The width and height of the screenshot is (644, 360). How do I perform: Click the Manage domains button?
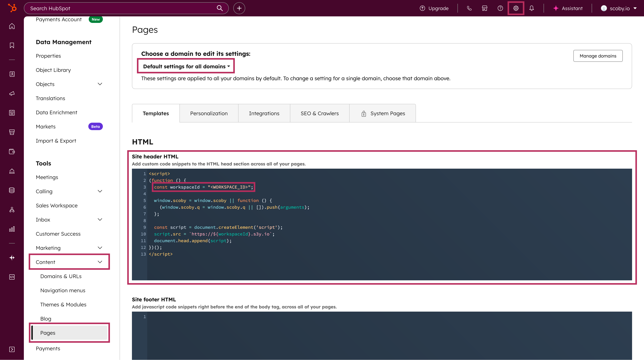click(x=597, y=56)
